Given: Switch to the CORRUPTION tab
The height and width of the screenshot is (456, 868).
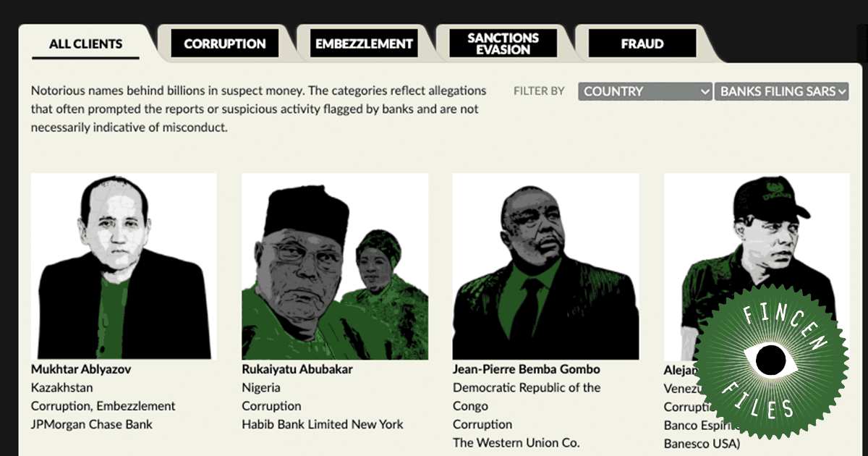Looking at the screenshot, I should coord(224,43).
